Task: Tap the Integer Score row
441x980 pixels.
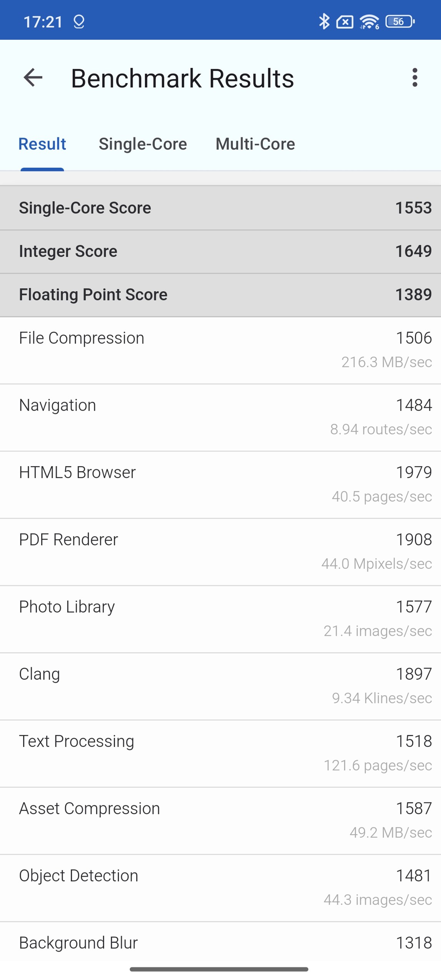Action: (x=220, y=251)
